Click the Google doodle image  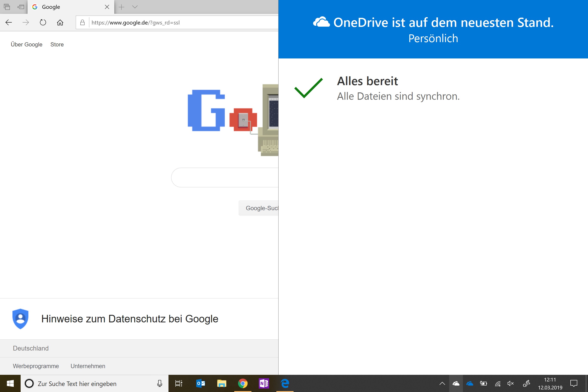(233, 120)
